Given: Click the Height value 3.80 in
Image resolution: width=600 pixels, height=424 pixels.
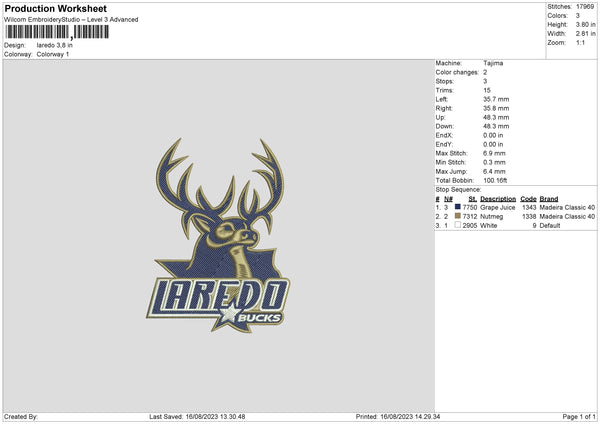Looking at the screenshot, I should coord(585,24).
